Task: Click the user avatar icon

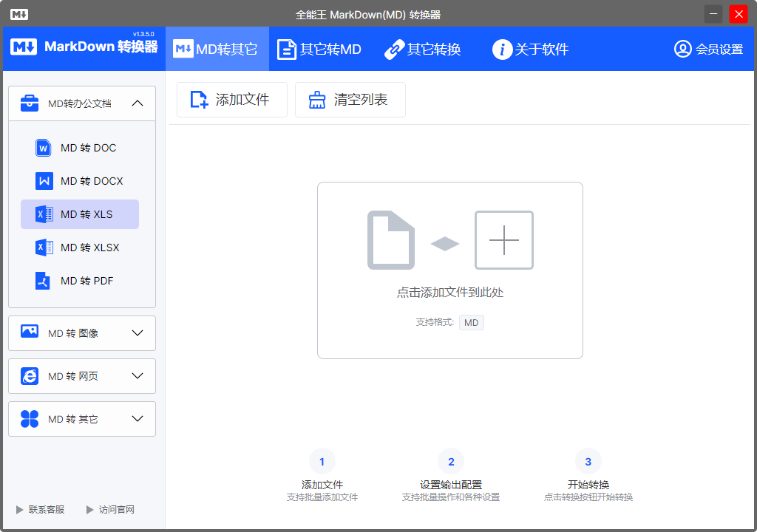Action: click(682, 49)
